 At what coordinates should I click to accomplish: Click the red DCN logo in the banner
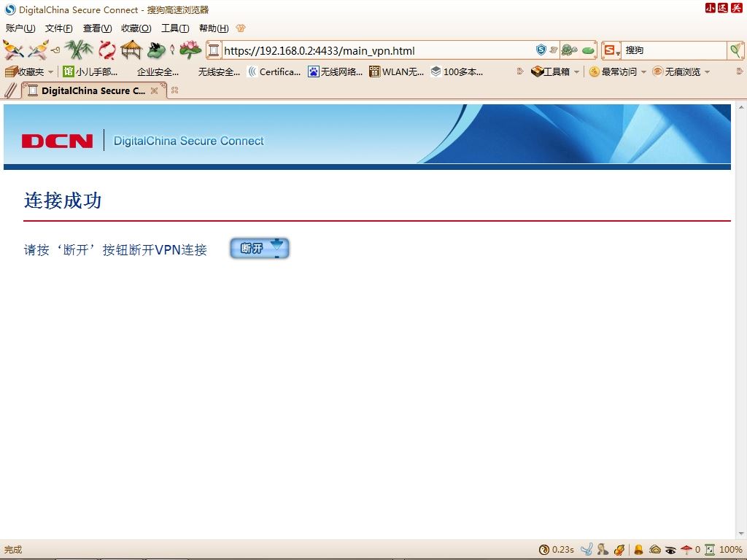57,141
